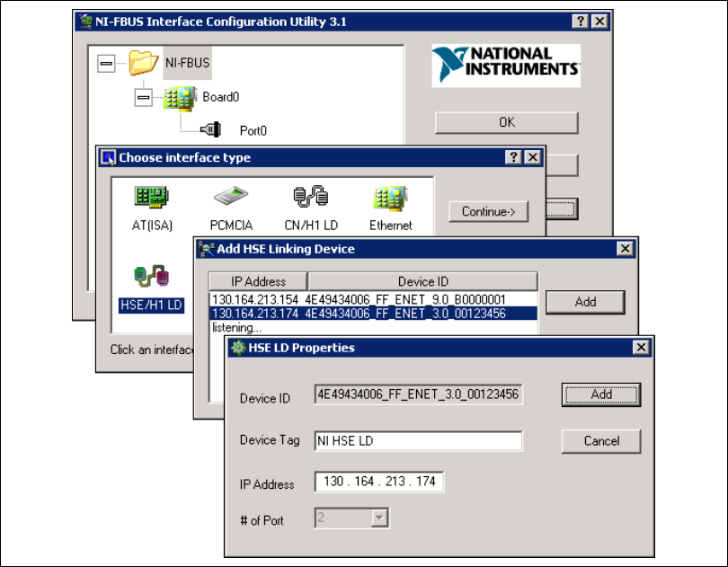
Task: Click the Port0 connector icon
Action: point(210,129)
